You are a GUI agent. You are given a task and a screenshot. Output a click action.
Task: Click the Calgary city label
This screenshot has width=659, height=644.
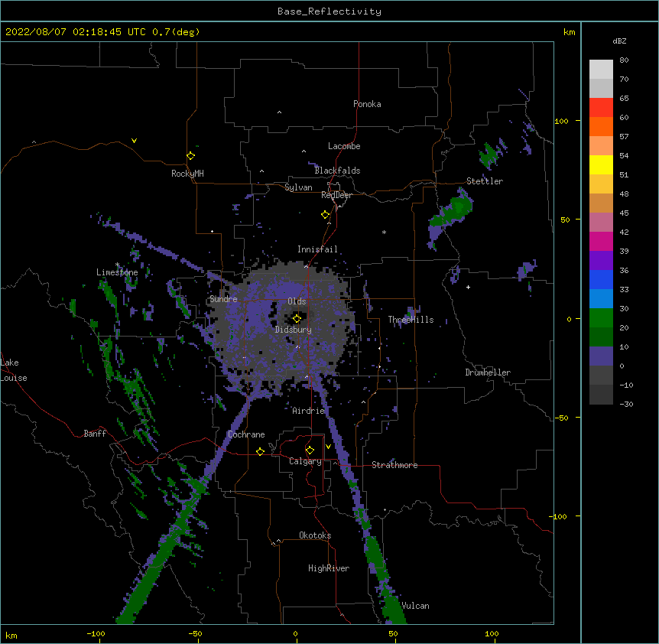pos(306,461)
